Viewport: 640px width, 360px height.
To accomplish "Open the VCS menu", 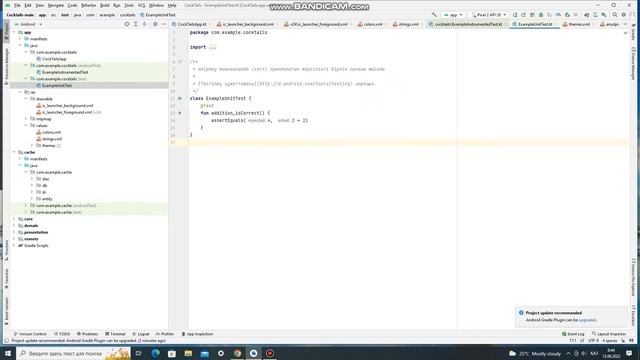I will 141,5.
